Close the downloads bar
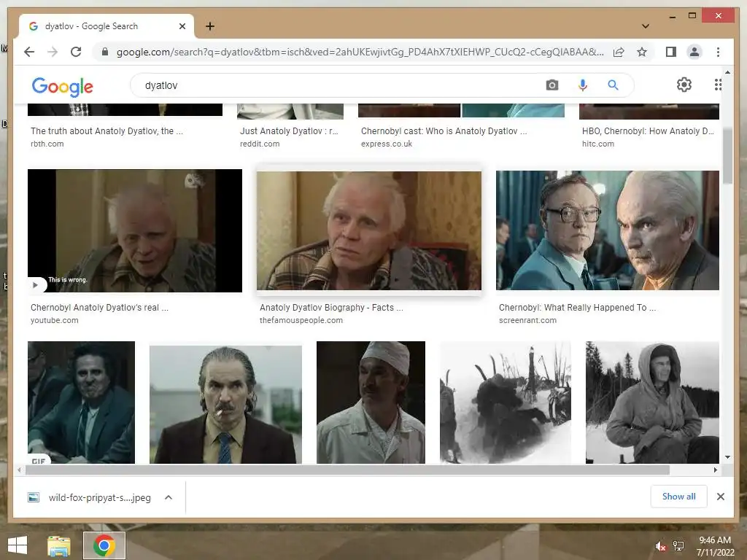 [720, 497]
